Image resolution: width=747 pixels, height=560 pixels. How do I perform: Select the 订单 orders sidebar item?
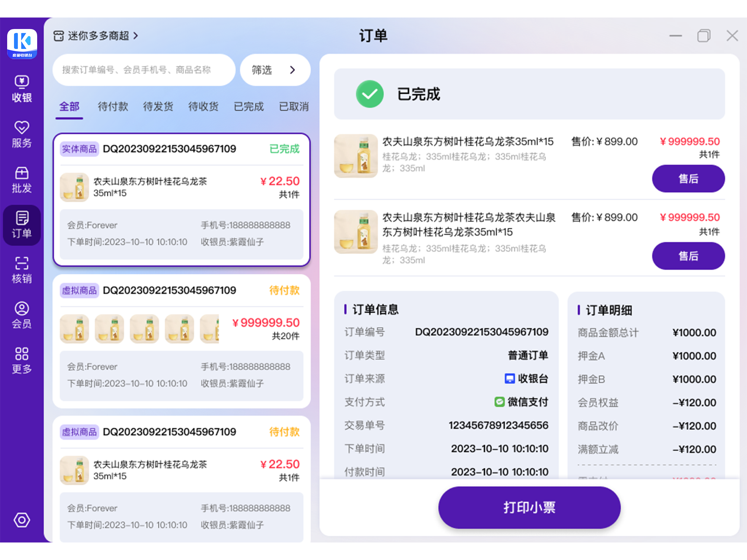(22, 225)
